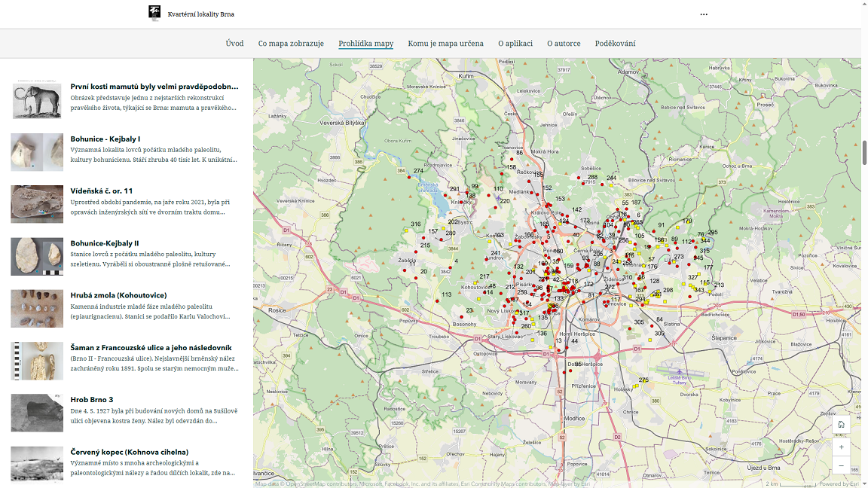Open the Vídeňská č. or. 11 entry
The height and width of the screenshot is (488, 868).
point(101,191)
